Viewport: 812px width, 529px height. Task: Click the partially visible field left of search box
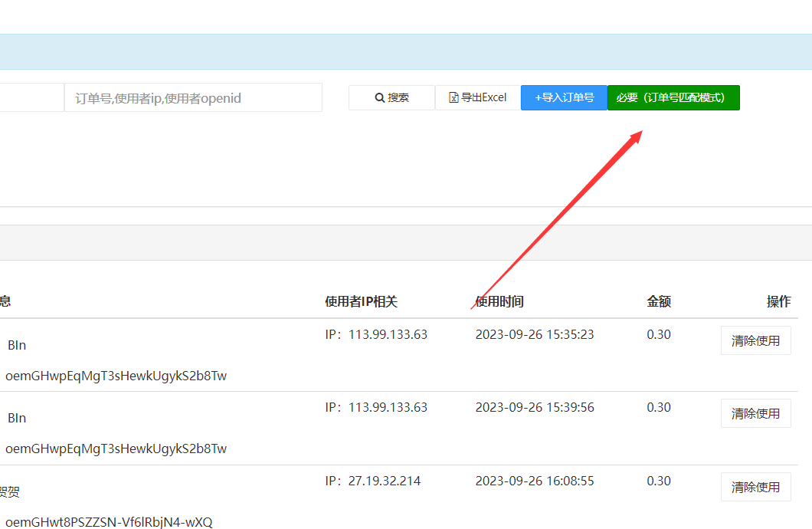pos(31,98)
